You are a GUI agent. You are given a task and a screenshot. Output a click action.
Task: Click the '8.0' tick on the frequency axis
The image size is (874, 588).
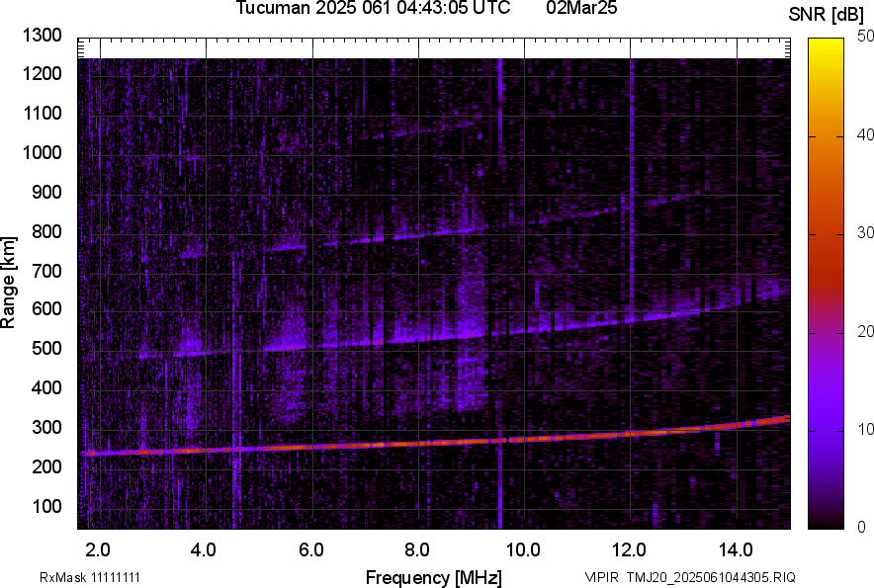(417, 549)
